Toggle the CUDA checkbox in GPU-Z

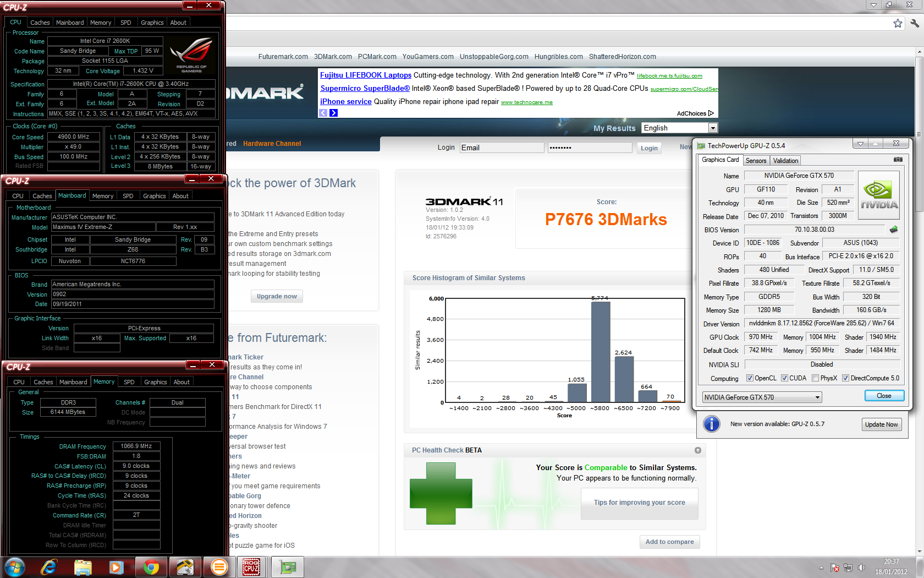point(784,378)
